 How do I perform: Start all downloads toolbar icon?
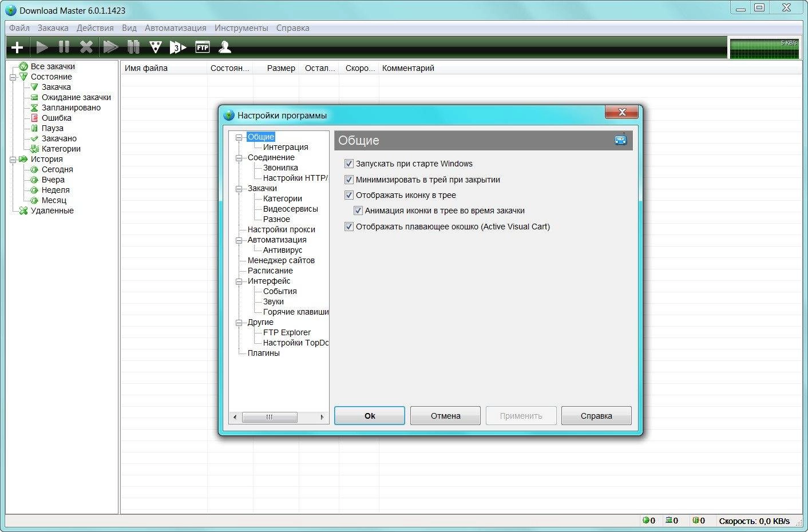click(110, 47)
